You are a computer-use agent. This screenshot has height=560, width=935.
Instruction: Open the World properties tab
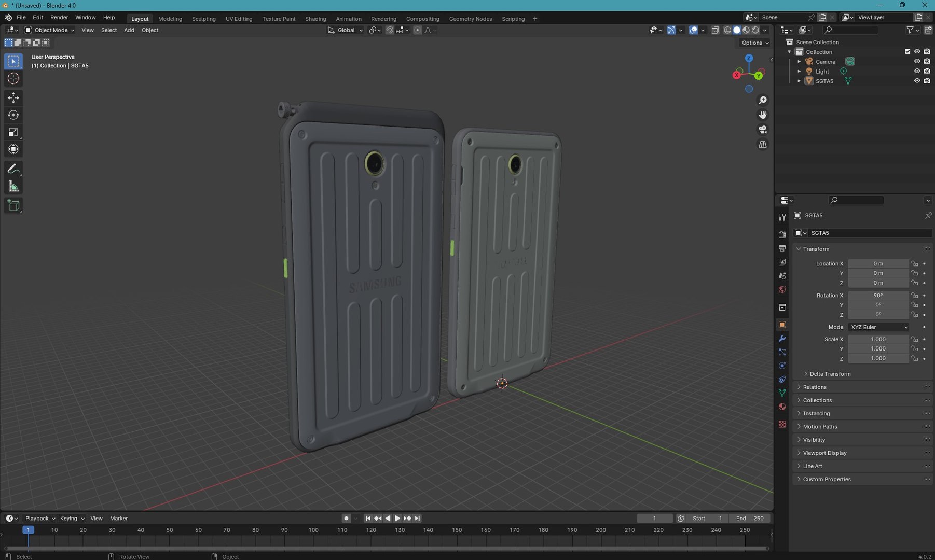782,289
